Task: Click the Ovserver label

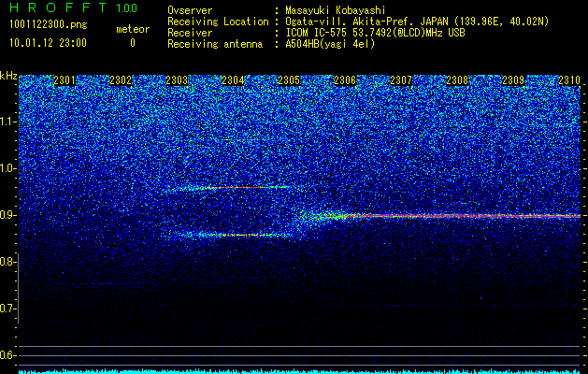Action: pos(190,10)
